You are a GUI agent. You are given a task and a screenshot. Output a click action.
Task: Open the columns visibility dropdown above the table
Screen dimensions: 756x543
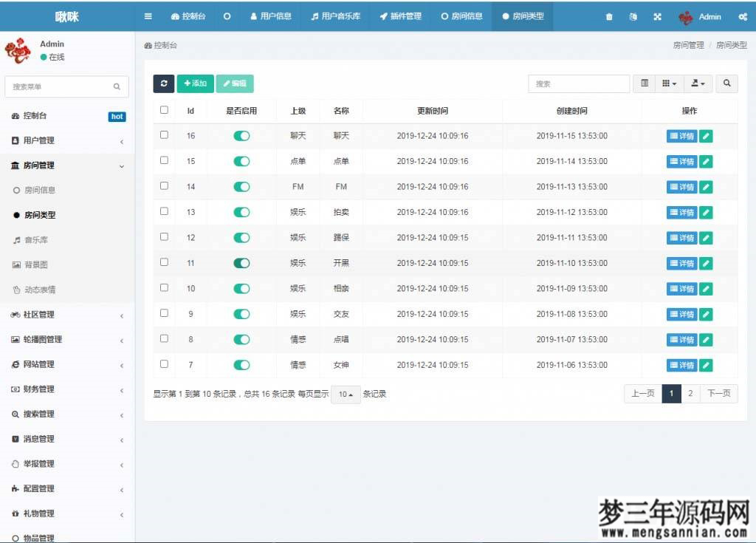click(x=668, y=83)
